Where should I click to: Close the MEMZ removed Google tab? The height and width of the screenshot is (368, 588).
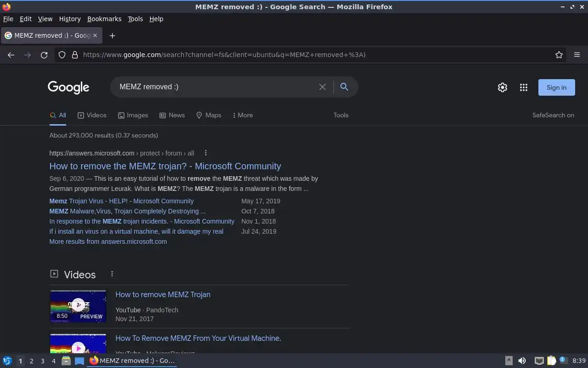pos(95,35)
